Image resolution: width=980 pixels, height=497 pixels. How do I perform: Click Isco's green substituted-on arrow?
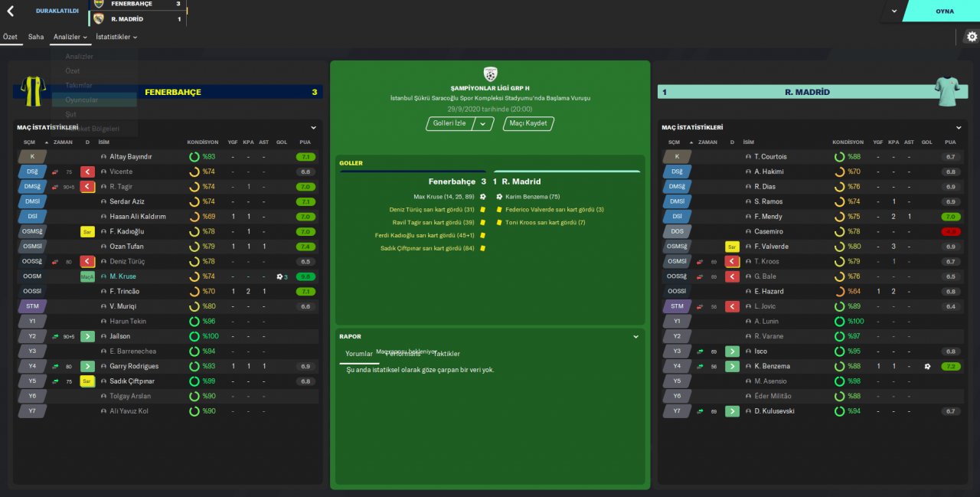[x=732, y=351]
